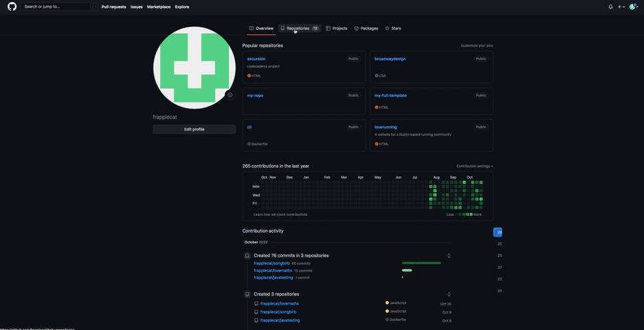Viewport: 644px width, 330px height.
Task: Focus the Search or jump to field
Action: [58, 7]
